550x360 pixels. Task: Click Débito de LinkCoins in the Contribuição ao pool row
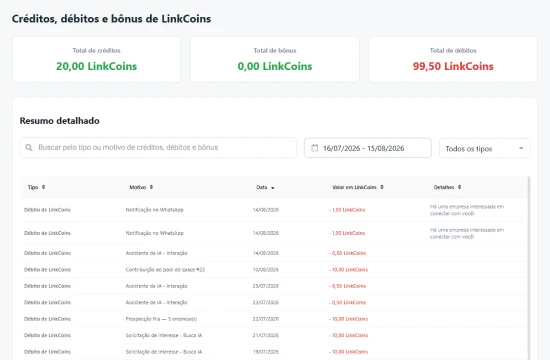[47, 269]
